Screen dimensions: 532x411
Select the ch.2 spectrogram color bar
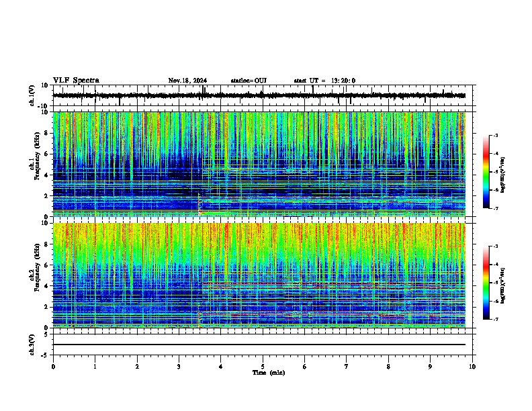pos(486,283)
